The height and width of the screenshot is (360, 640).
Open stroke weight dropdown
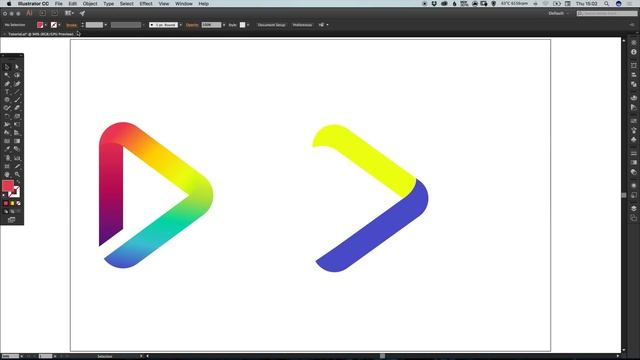click(106, 25)
